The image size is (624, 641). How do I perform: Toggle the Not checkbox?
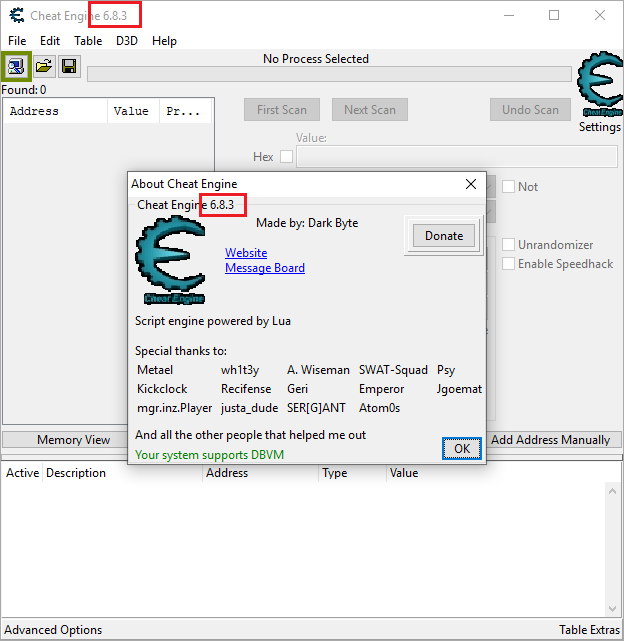point(508,187)
